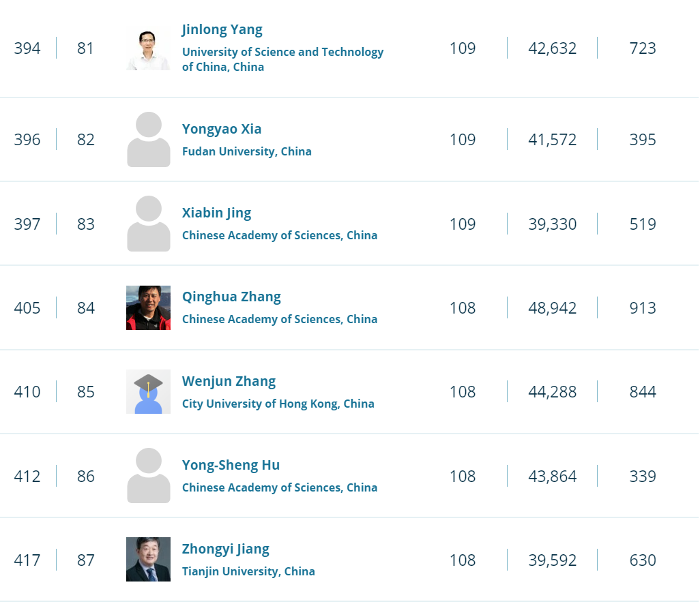This screenshot has width=700, height=604.
Task: Open the Zhongyi Jiang name link
Action: pyautogui.click(x=225, y=549)
